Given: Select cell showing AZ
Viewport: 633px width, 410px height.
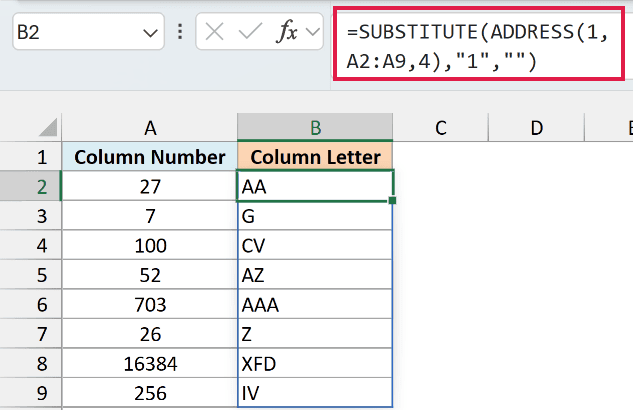Looking at the screenshot, I should [x=315, y=275].
